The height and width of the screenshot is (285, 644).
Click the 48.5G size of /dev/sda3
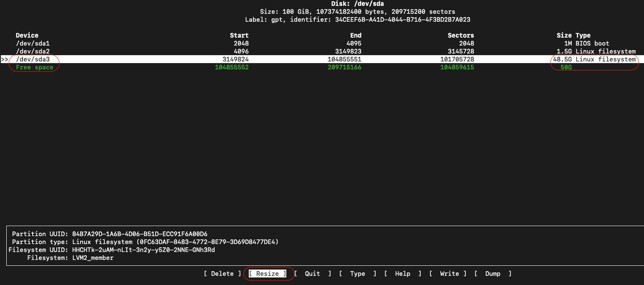[x=562, y=59]
